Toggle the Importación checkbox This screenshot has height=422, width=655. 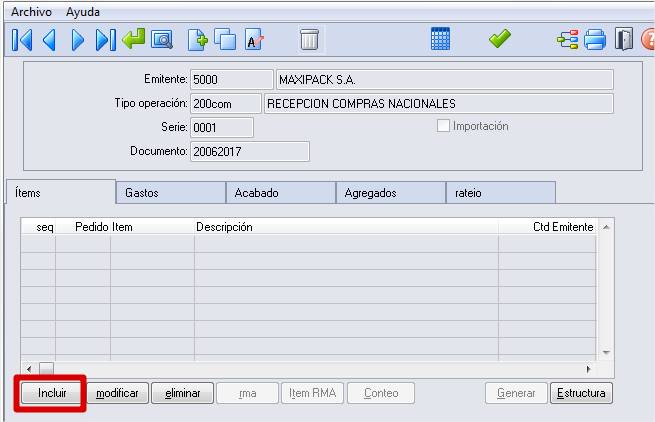(443, 126)
